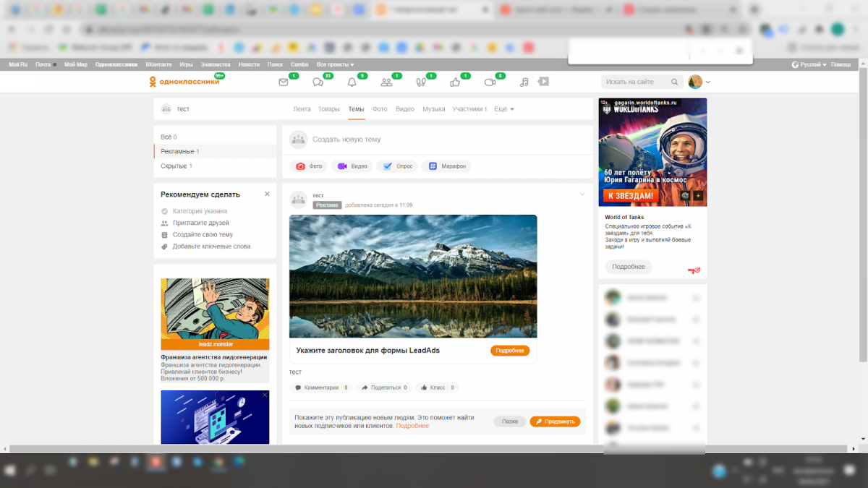Open discussions speech bubble icon
This screenshot has width=868, height=488.
[x=318, y=82]
